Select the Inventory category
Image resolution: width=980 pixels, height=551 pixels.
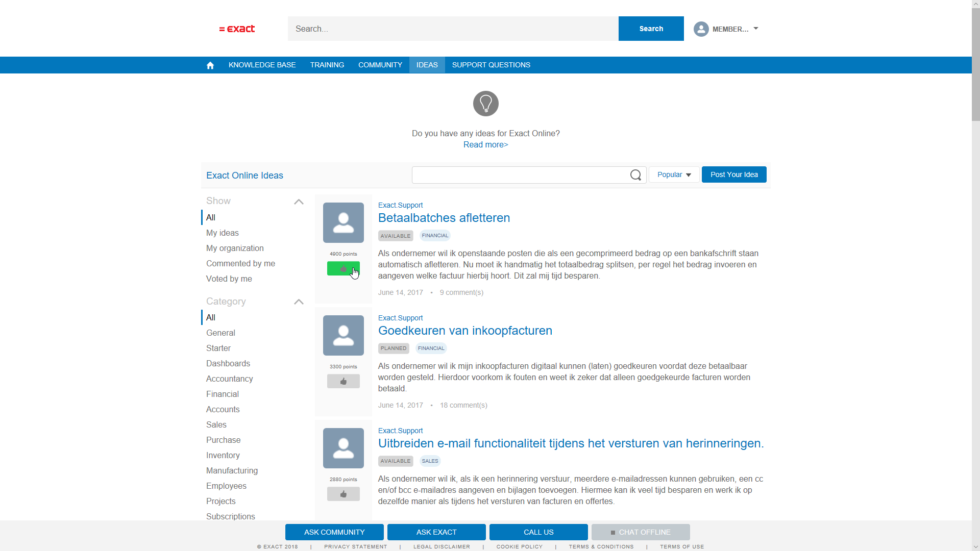223,455
